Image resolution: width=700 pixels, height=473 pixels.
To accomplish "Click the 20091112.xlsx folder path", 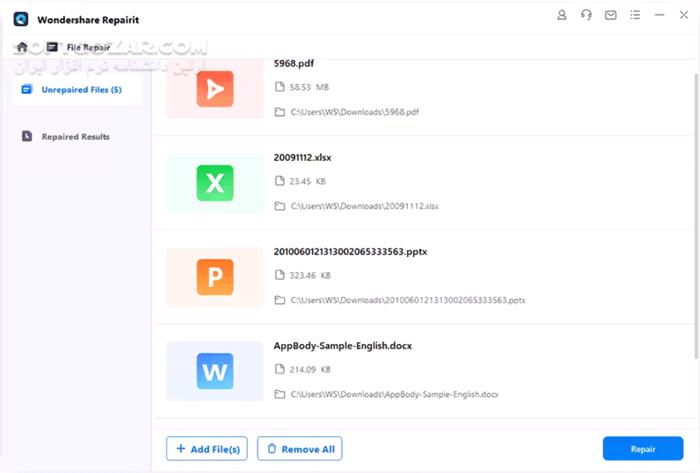I will [364, 206].
